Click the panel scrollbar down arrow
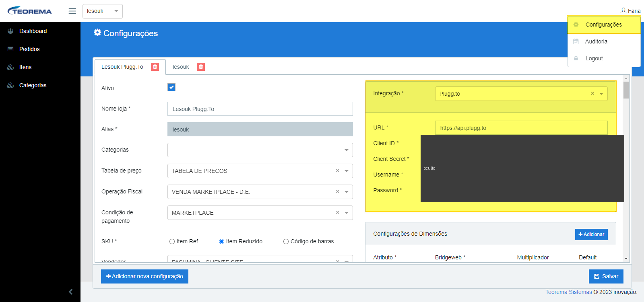This screenshot has height=302, width=644. pyautogui.click(x=626, y=259)
